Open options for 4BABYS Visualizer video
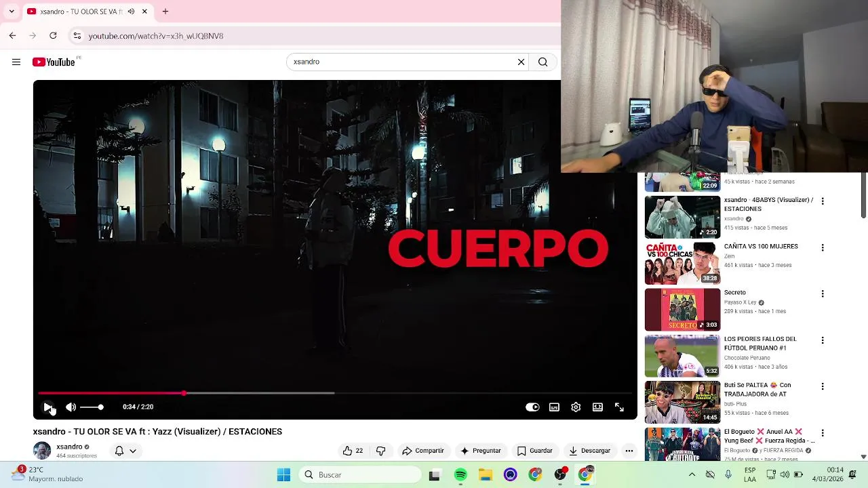868x488 pixels. tap(823, 201)
